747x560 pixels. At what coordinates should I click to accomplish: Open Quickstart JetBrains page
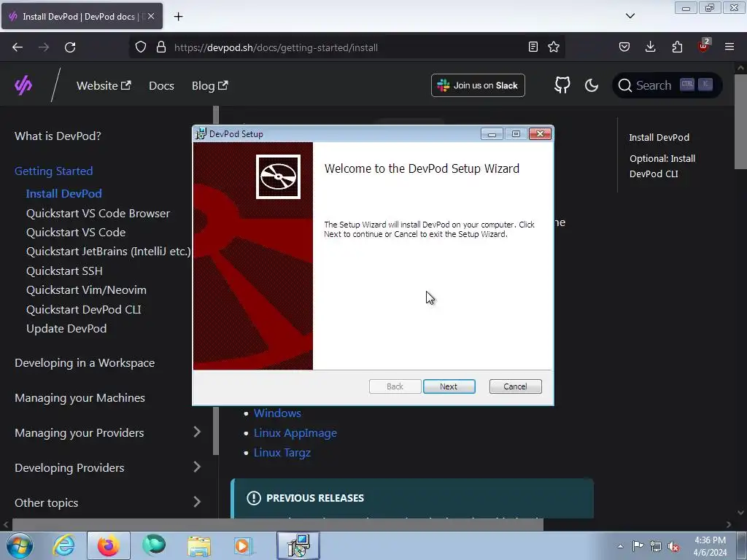coord(108,252)
